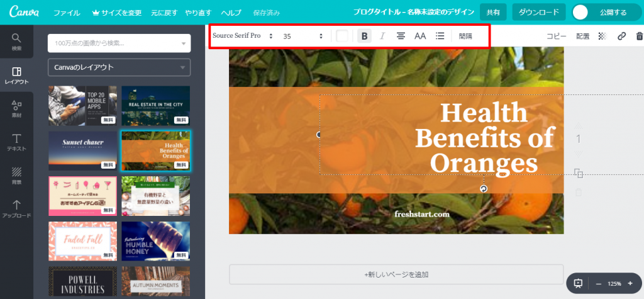Toggle bulleted list formatting
This screenshot has width=644, height=299.
(x=440, y=36)
